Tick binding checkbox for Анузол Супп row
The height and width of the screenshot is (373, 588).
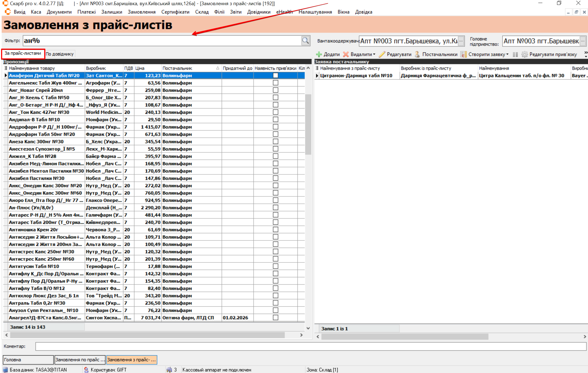click(275, 310)
